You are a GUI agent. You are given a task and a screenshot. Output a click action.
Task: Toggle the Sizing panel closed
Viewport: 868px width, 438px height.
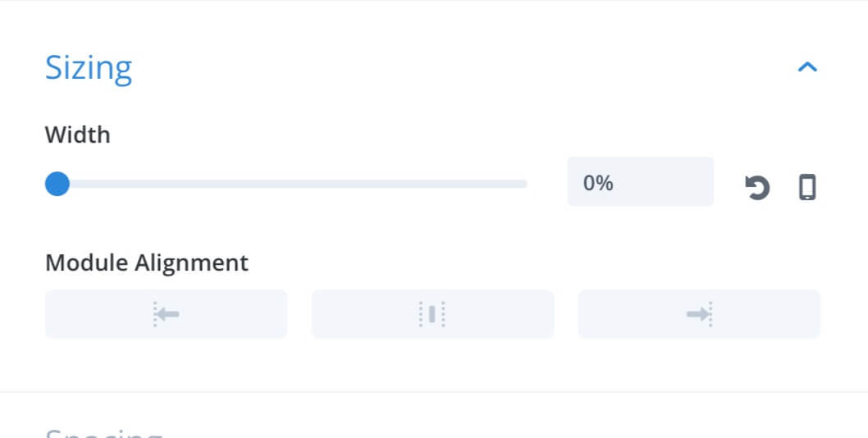point(807,67)
